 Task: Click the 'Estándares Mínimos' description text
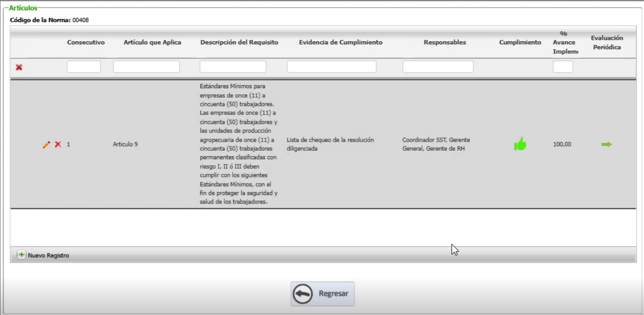(239, 144)
